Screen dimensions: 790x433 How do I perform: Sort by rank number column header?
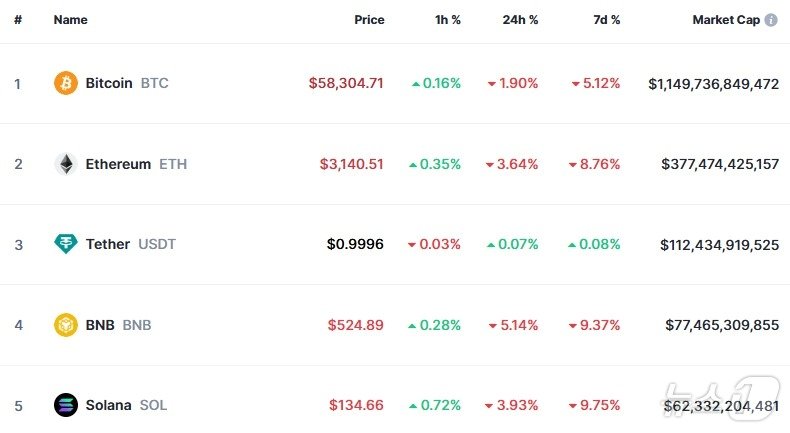coord(18,20)
